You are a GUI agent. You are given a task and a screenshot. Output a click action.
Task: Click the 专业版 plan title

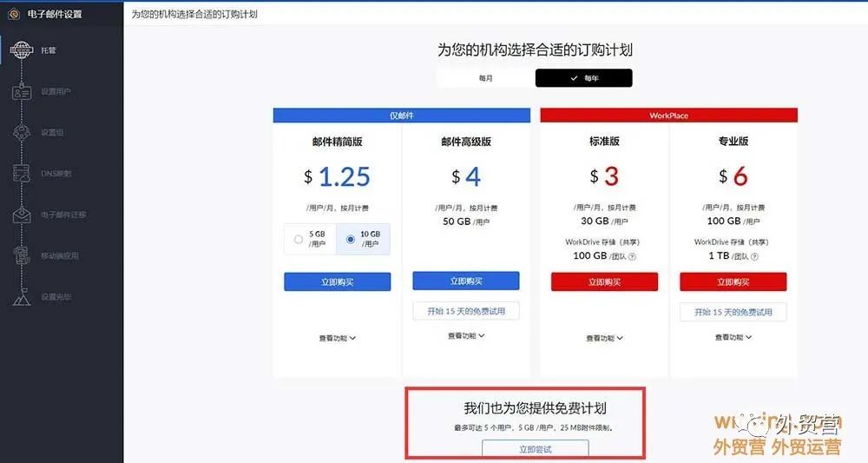[x=733, y=142]
